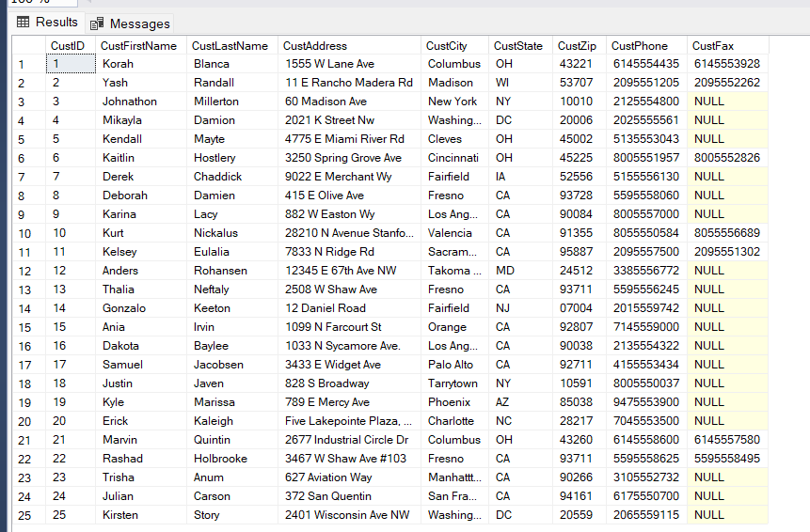Click the Messages tab icon
The height and width of the screenshot is (532, 810).
(x=97, y=23)
